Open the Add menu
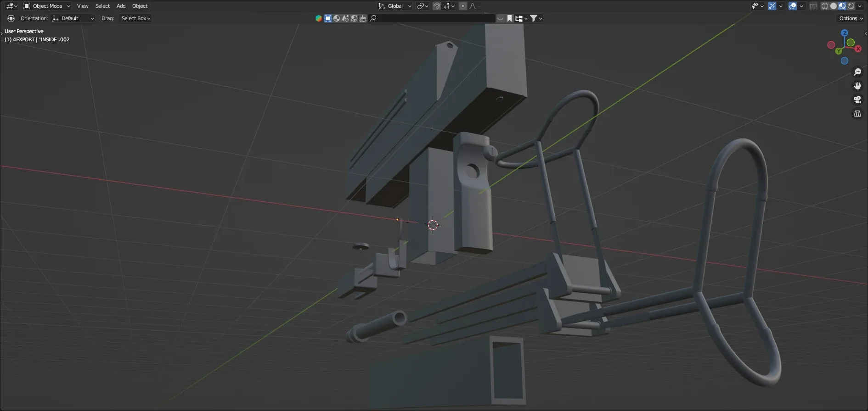Viewport: 868px width, 411px height. 121,6
